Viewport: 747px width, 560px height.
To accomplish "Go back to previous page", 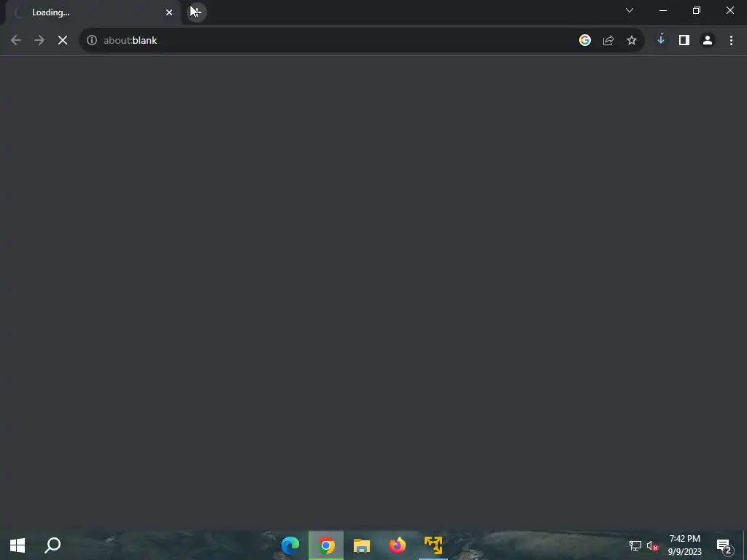I will click(16, 41).
